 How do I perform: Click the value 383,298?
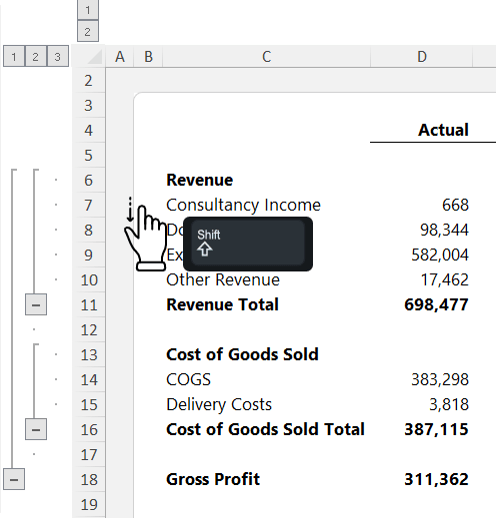click(x=440, y=379)
